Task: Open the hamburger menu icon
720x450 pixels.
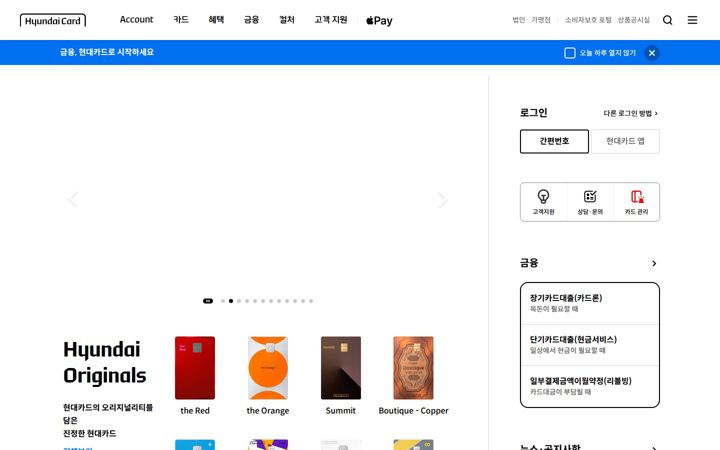Action: pos(692,20)
